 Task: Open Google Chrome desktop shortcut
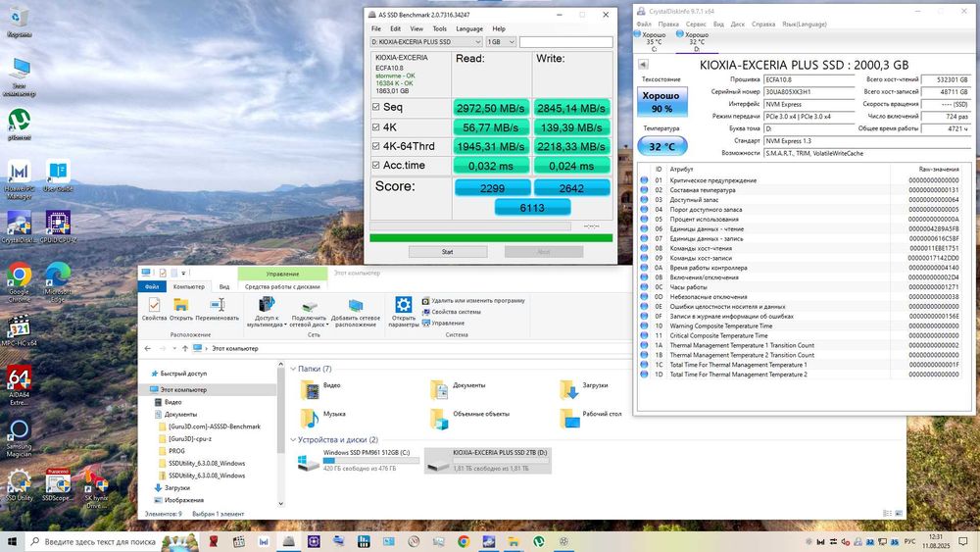[x=20, y=281]
